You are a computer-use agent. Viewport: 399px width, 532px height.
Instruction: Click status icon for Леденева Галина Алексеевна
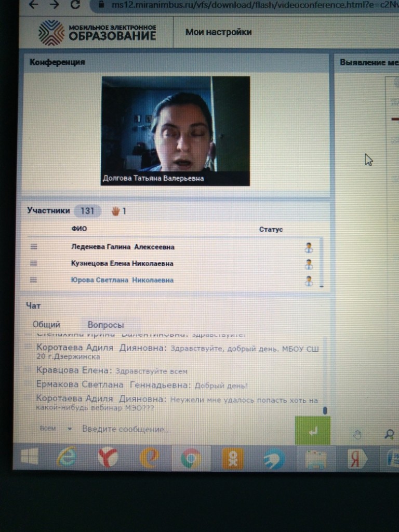click(x=309, y=247)
